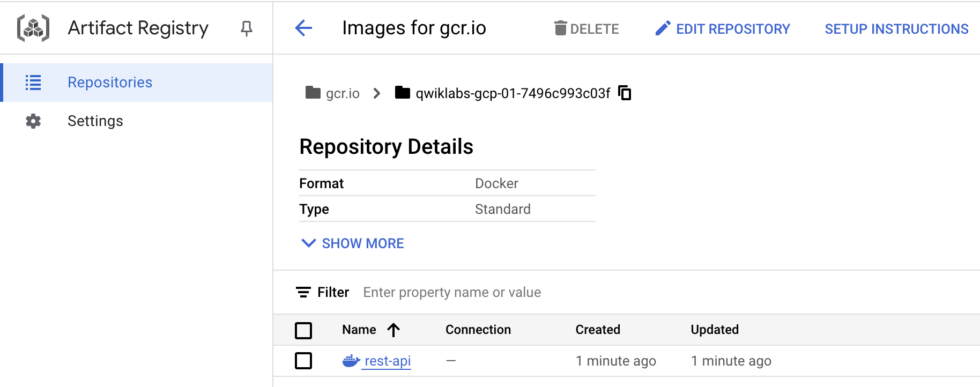980x387 pixels.
Task: Click the qwiklabs project folder icon
Action: click(403, 93)
